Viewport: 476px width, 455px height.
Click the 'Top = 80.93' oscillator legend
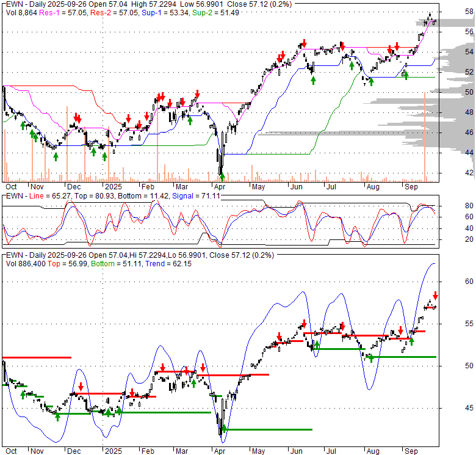(x=95, y=196)
